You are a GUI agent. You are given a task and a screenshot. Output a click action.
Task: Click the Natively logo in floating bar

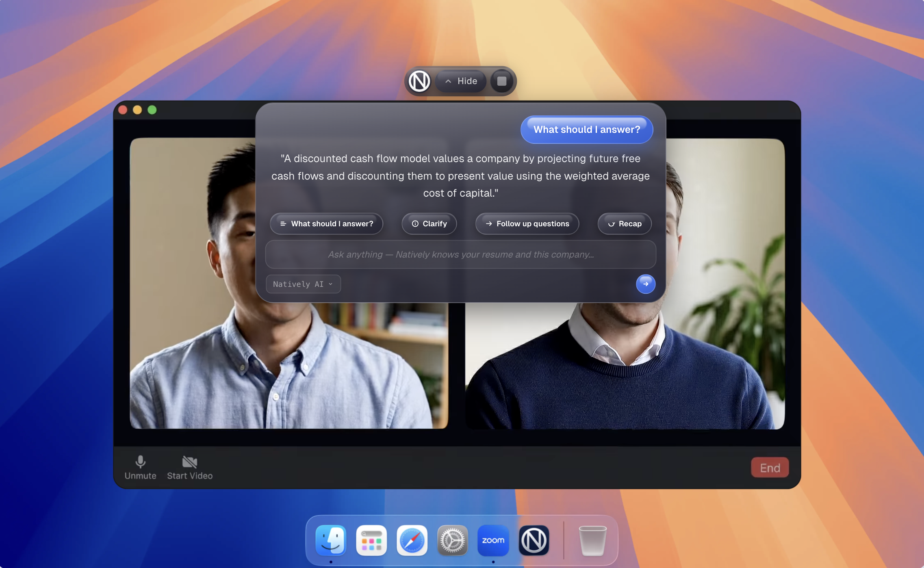419,81
